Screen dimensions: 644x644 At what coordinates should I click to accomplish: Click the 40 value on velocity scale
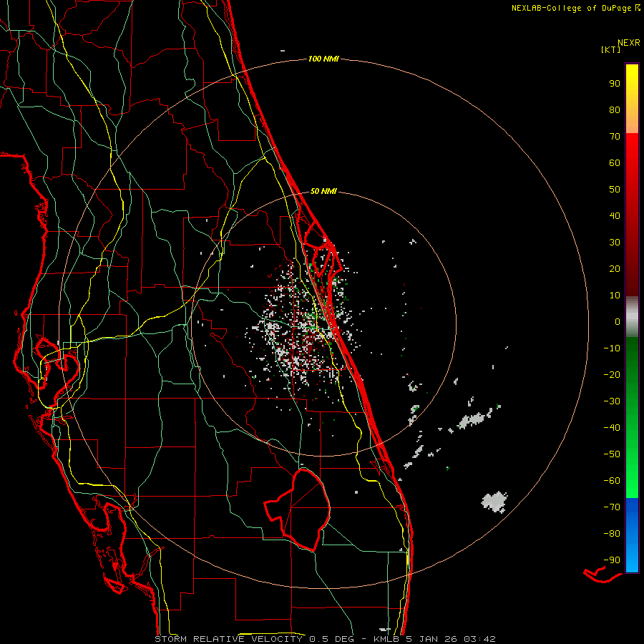[x=615, y=216]
